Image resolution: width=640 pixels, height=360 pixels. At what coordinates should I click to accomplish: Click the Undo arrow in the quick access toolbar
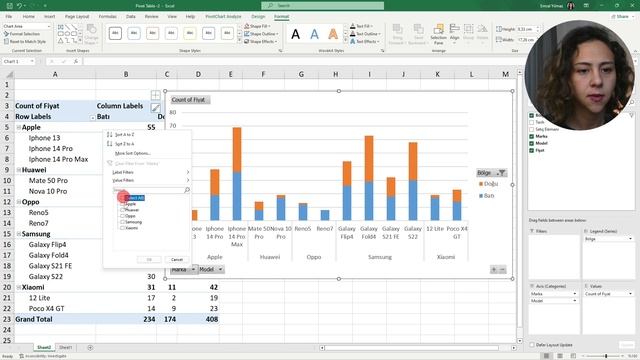coord(19,6)
